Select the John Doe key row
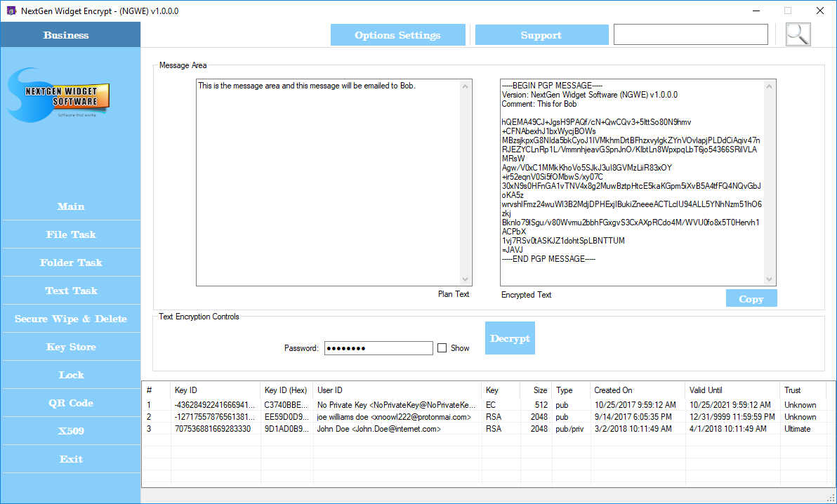 pos(484,429)
